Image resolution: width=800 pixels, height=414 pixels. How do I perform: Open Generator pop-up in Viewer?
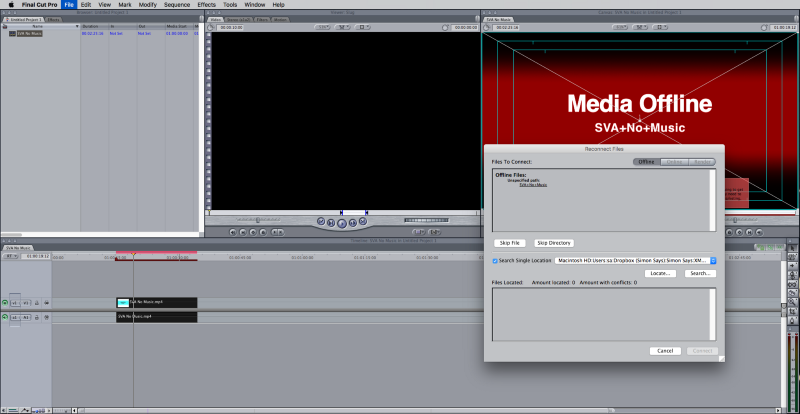pos(435,232)
